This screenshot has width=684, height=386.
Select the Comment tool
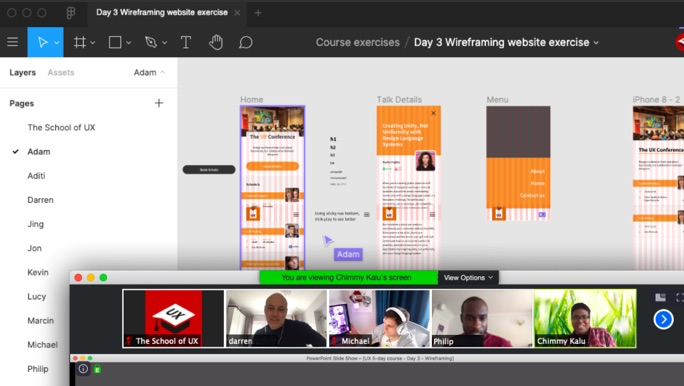(x=246, y=42)
